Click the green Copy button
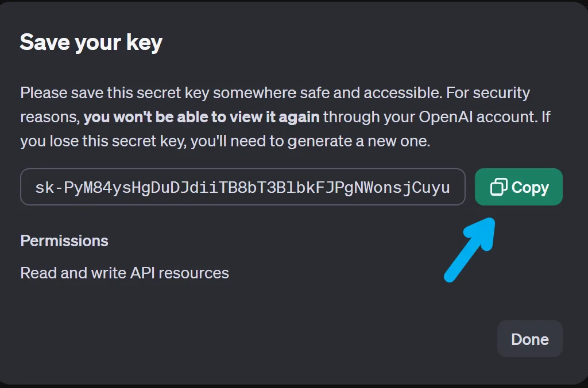The image size is (588, 388). 519,187
